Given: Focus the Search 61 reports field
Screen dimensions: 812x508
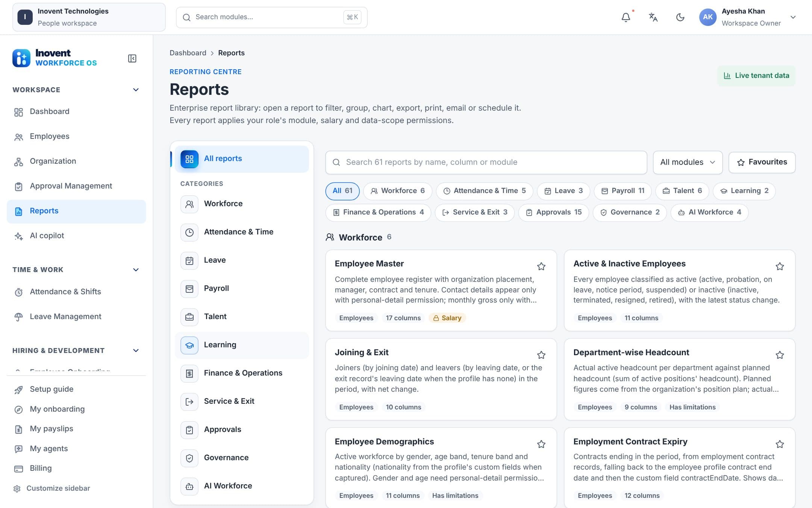Looking at the screenshot, I should click(x=486, y=163).
